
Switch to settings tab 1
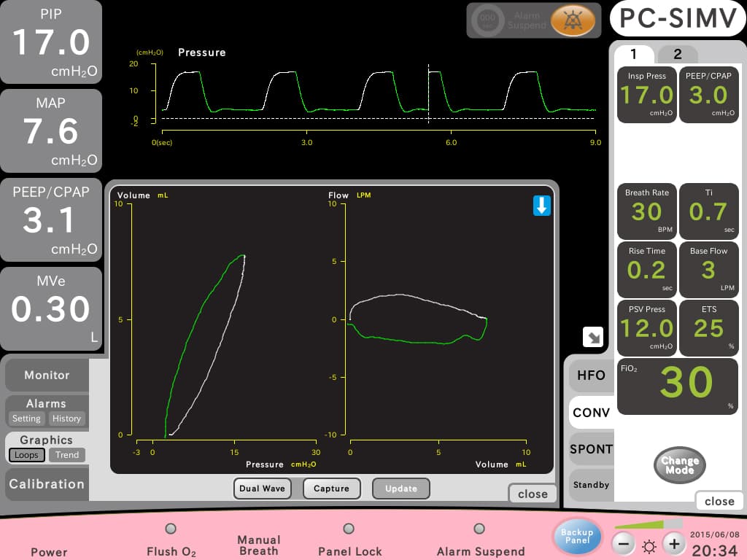click(x=634, y=54)
